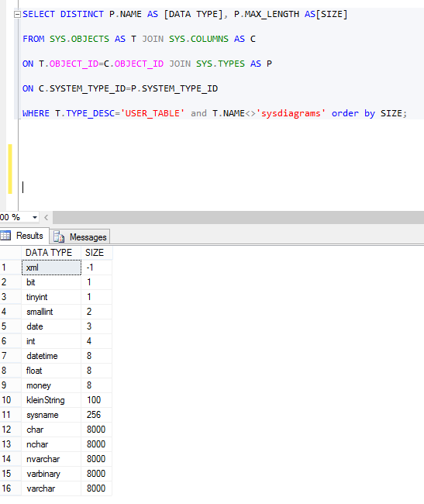The height and width of the screenshot is (504, 424).
Task: Select the 256 size value cell
Action: pos(96,415)
